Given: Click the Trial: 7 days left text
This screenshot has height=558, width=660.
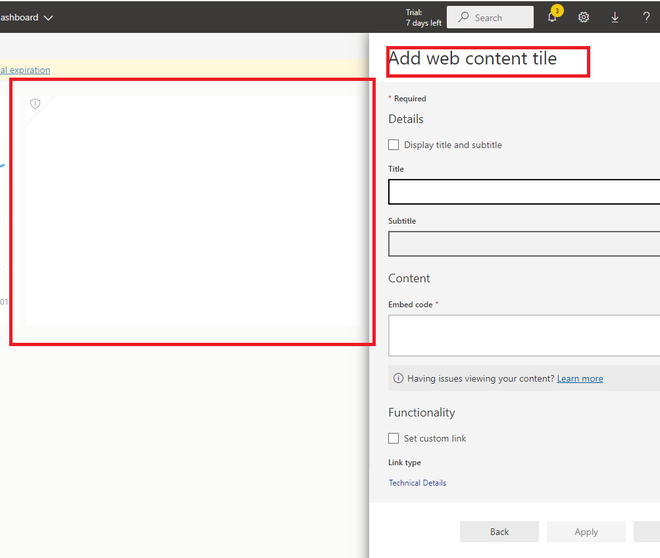Looking at the screenshot, I should pyautogui.click(x=423, y=18).
